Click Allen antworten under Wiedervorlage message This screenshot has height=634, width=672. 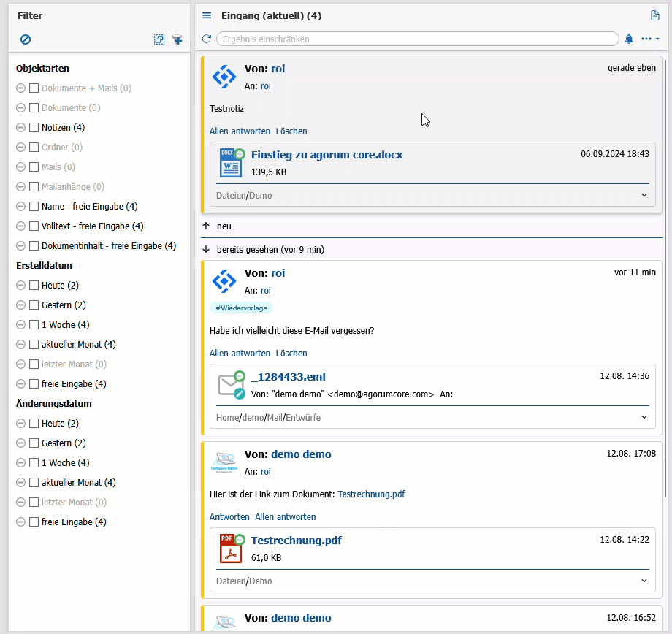pos(240,354)
